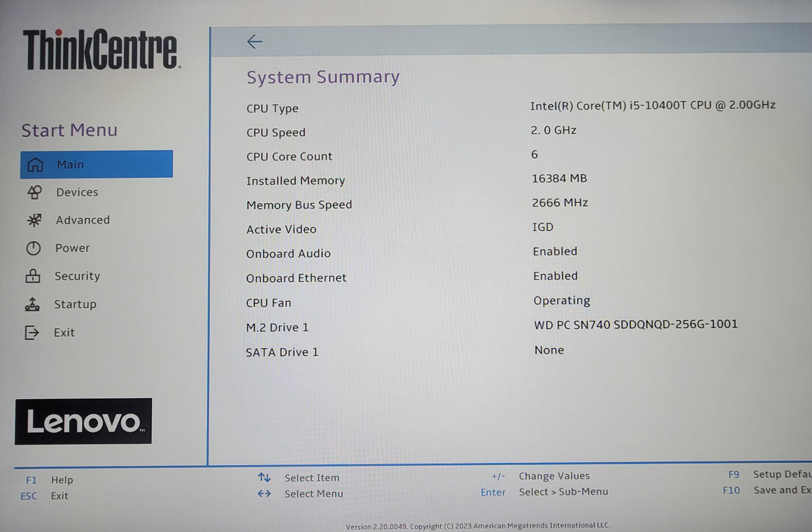Click the Startup boot icon
The image size is (812, 532).
click(x=32, y=304)
